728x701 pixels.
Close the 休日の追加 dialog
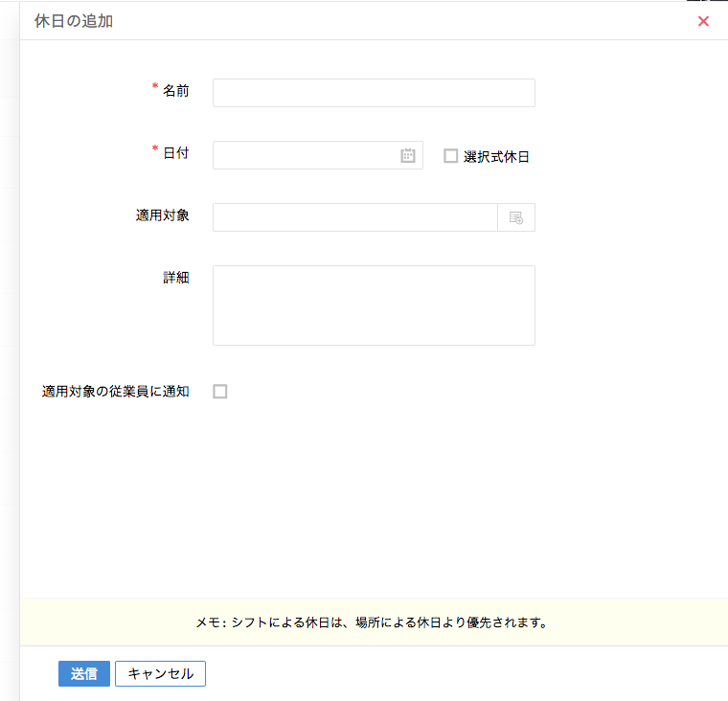click(703, 21)
